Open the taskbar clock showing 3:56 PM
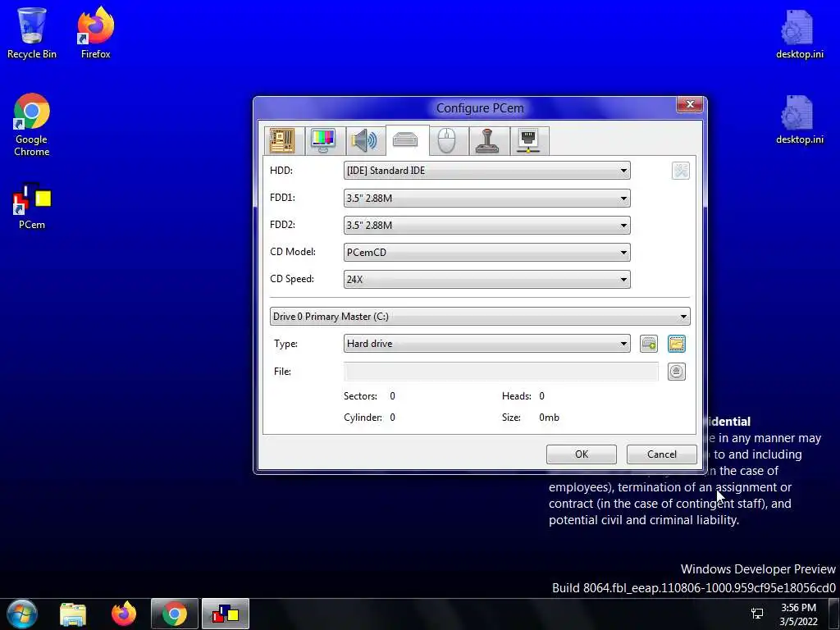840x630 pixels. pos(798,614)
